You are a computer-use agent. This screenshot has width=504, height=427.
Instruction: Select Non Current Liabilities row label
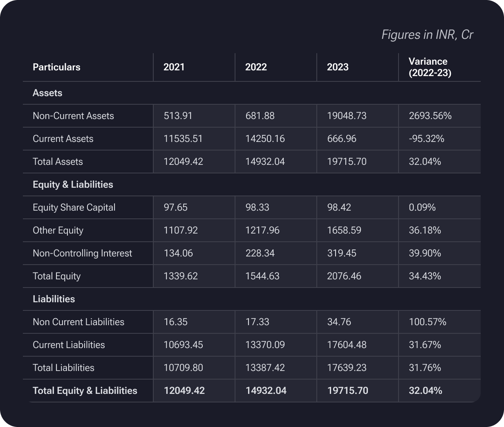click(78, 322)
